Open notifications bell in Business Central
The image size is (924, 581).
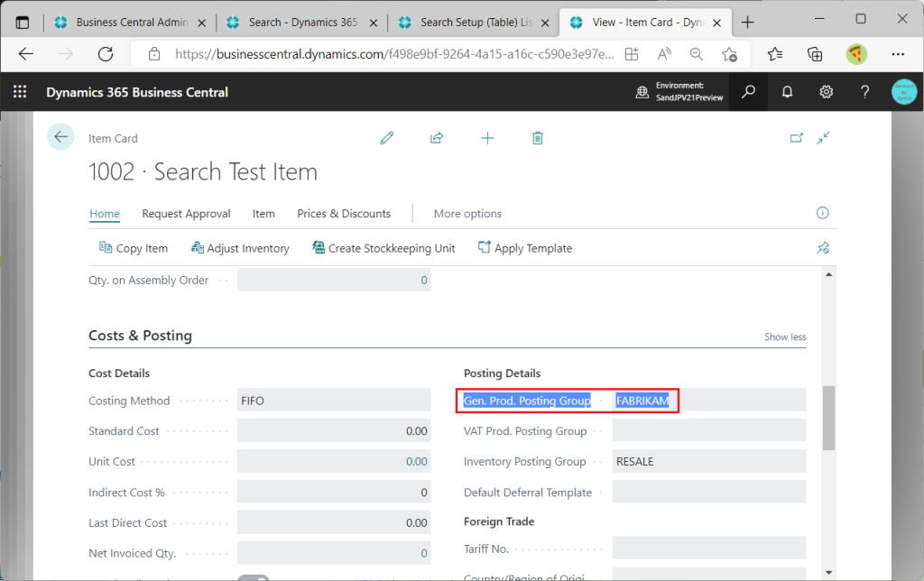(787, 92)
